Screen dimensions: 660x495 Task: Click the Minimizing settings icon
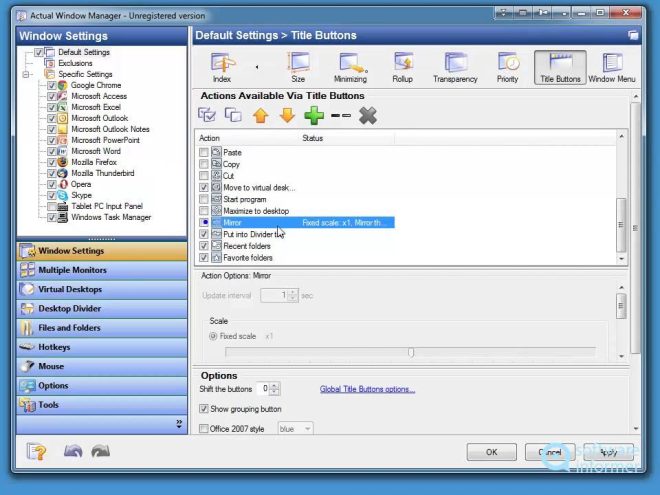(x=350, y=66)
